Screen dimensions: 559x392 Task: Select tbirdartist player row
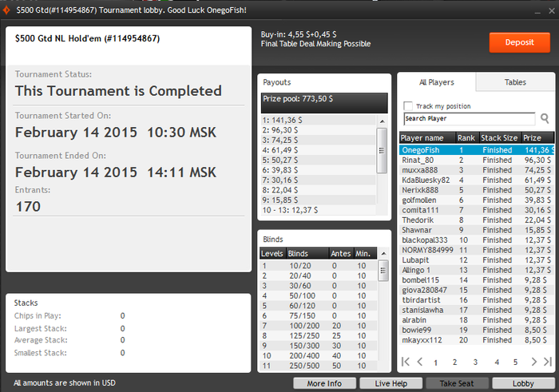coord(477,299)
